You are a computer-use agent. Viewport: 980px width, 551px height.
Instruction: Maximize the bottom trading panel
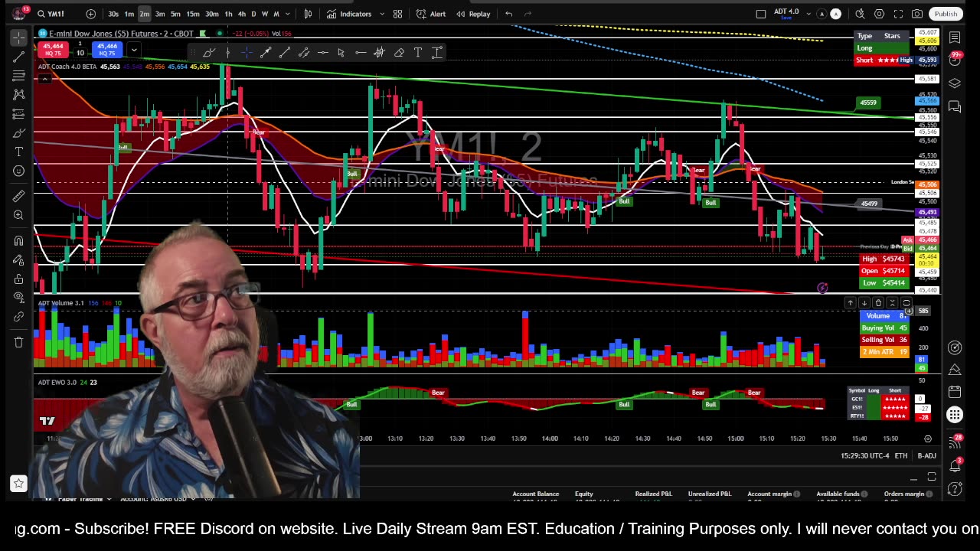point(932,477)
